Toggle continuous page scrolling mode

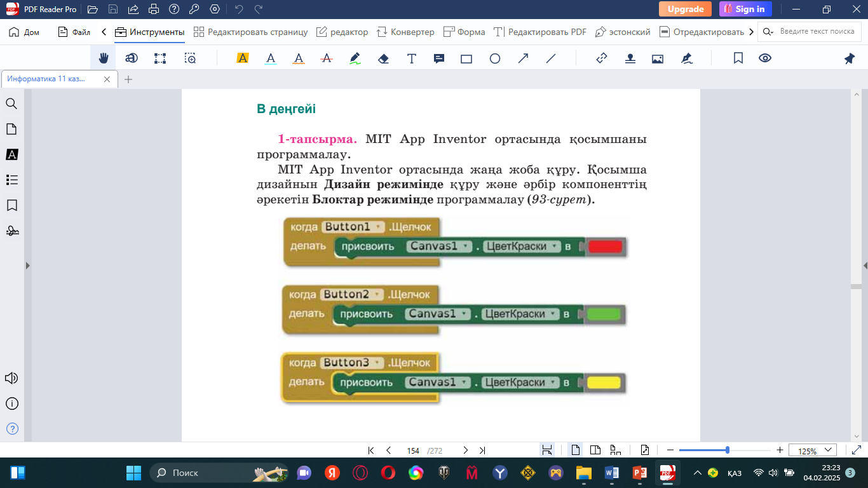615,450
